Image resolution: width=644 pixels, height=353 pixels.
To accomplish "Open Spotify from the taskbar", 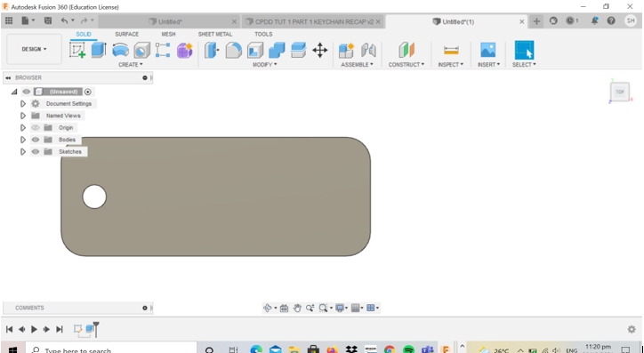I will tap(408, 349).
